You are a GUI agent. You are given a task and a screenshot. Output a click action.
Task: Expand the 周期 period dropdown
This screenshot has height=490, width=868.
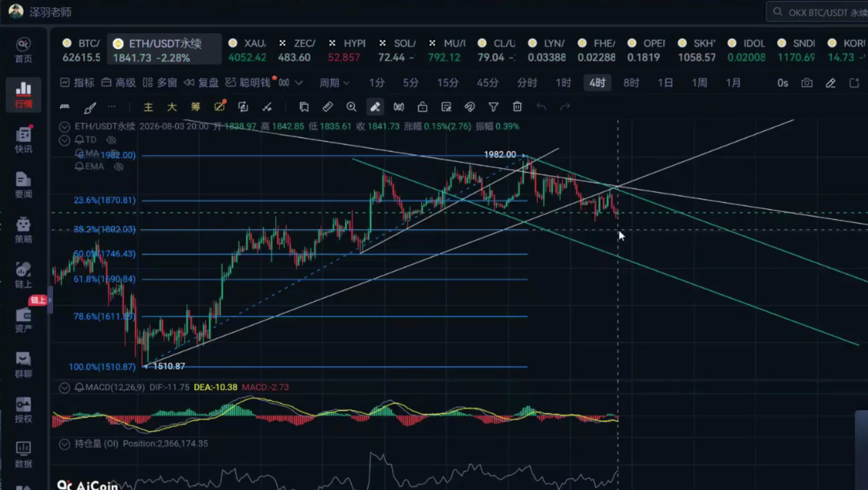coord(334,83)
